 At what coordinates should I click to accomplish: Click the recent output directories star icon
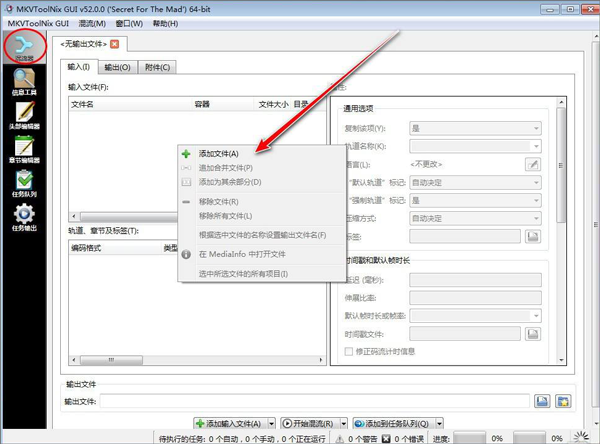click(563, 401)
